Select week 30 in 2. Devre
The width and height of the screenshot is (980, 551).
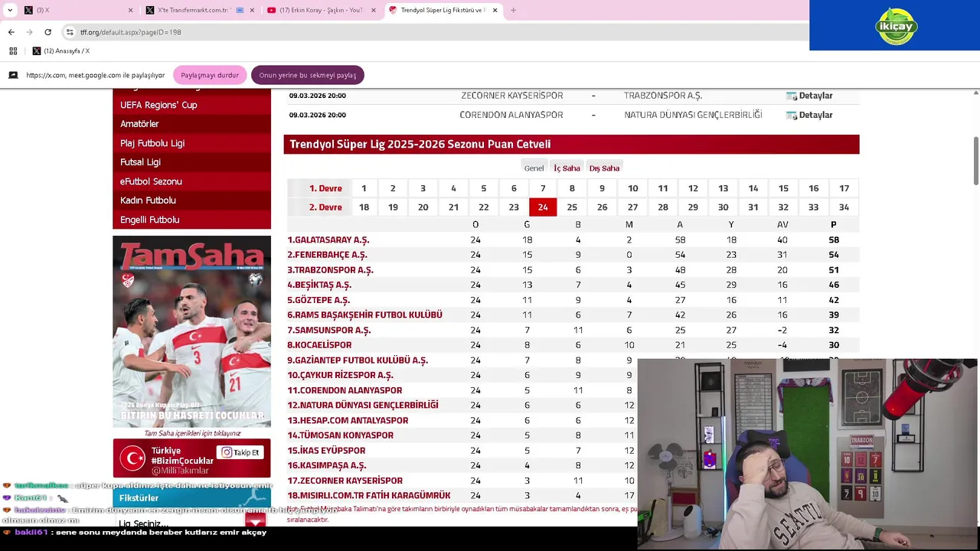[723, 207]
